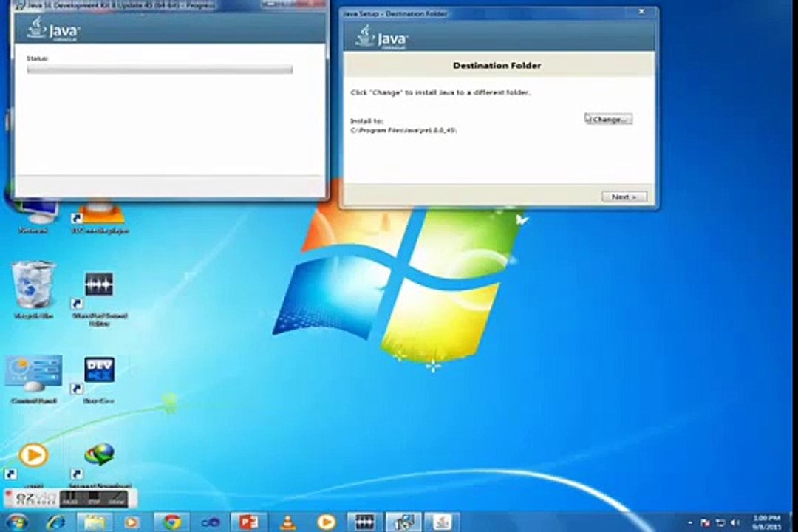Open Windows Media Player taskbar icon
The height and width of the screenshot is (532, 798).
click(x=132, y=522)
